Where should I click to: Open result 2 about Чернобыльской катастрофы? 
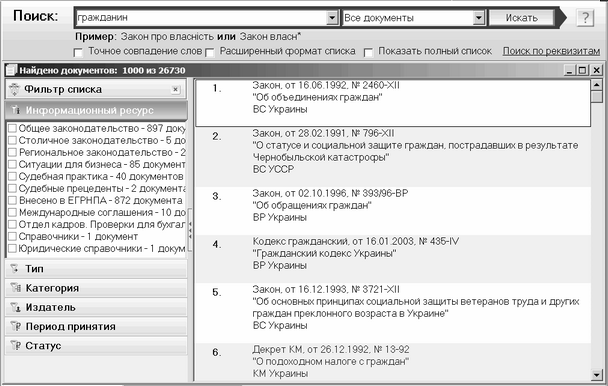[x=393, y=157]
